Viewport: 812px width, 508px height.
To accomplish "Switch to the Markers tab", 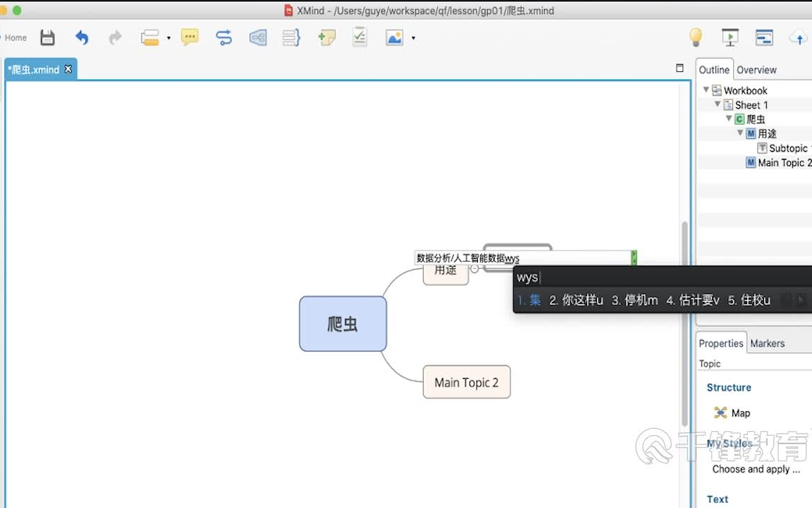I will (768, 343).
